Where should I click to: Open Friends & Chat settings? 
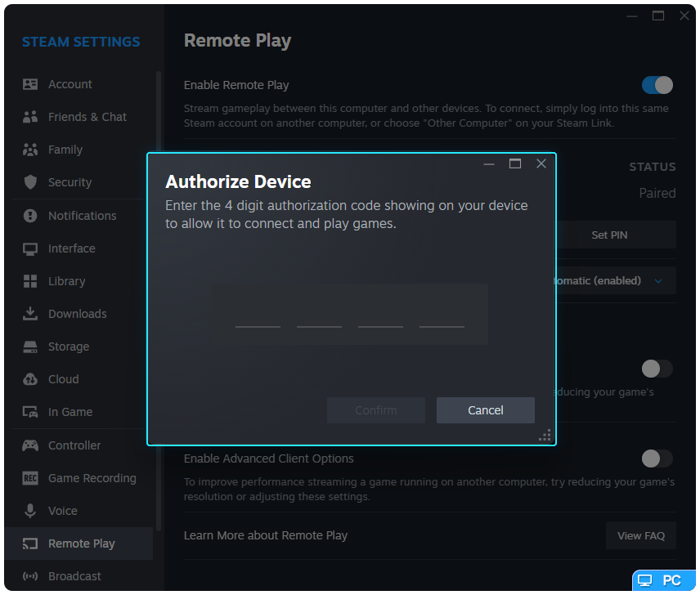79,117
